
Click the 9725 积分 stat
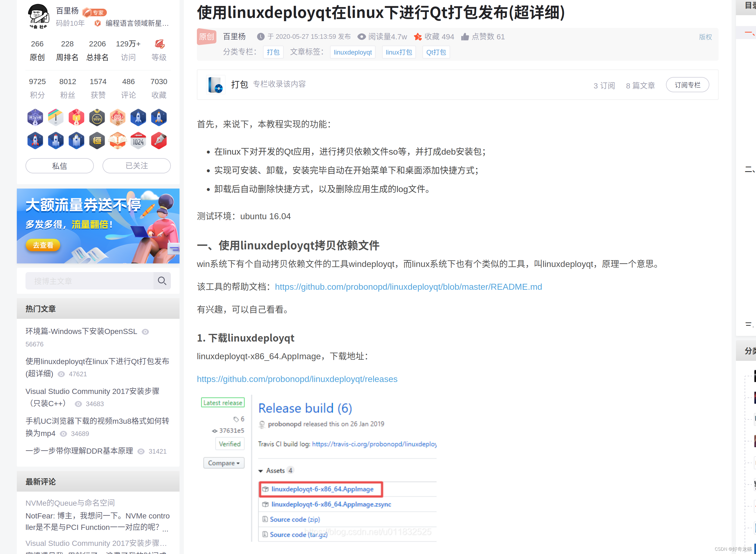coord(37,88)
